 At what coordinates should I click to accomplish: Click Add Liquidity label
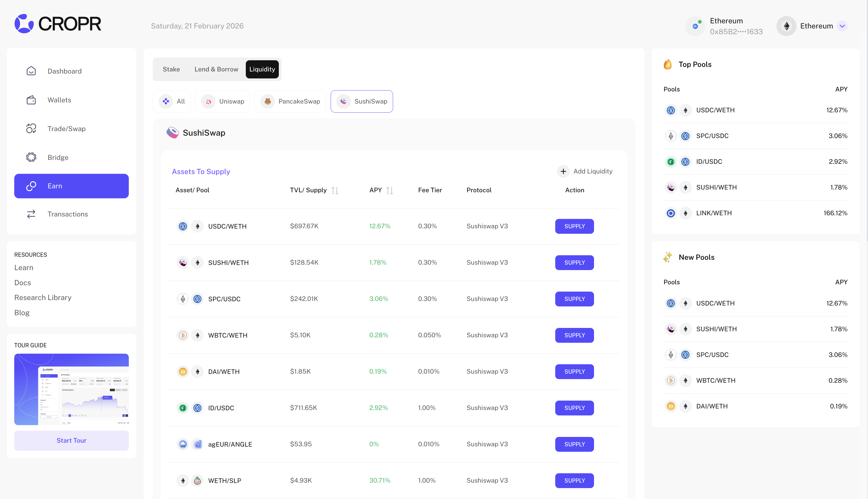(x=593, y=171)
